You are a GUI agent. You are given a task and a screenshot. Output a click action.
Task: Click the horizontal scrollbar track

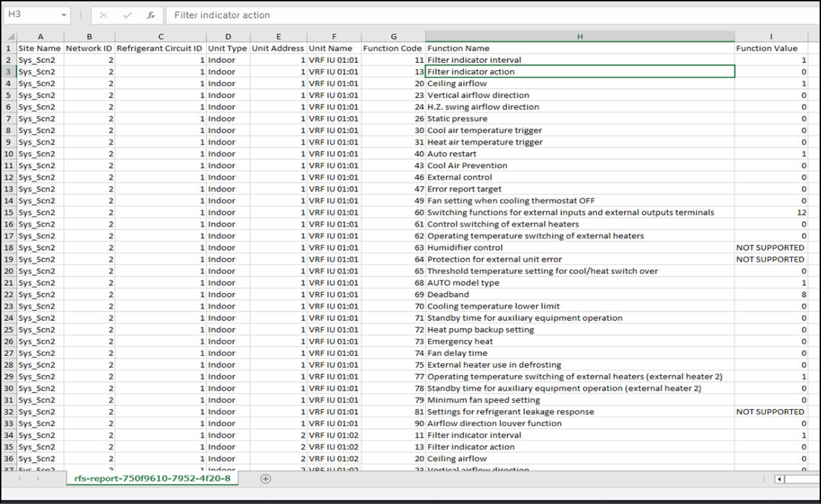[x=803, y=479]
